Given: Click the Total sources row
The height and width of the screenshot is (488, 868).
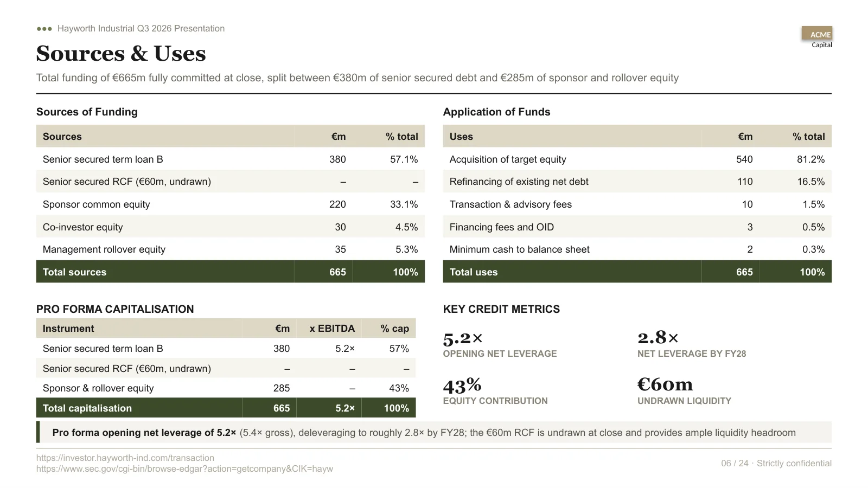Looking at the screenshot, I should 231,272.
